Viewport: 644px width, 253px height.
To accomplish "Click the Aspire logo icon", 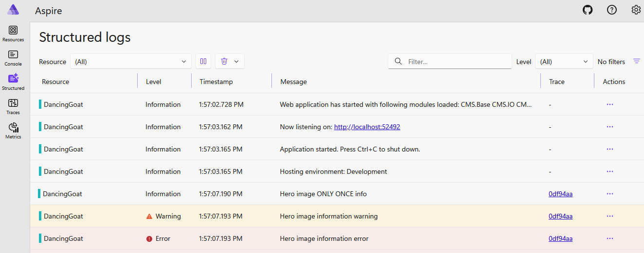I will [x=13, y=10].
